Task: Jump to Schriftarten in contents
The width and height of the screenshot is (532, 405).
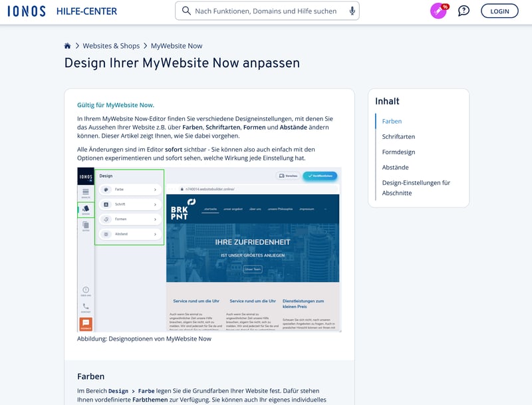Action: tap(398, 137)
